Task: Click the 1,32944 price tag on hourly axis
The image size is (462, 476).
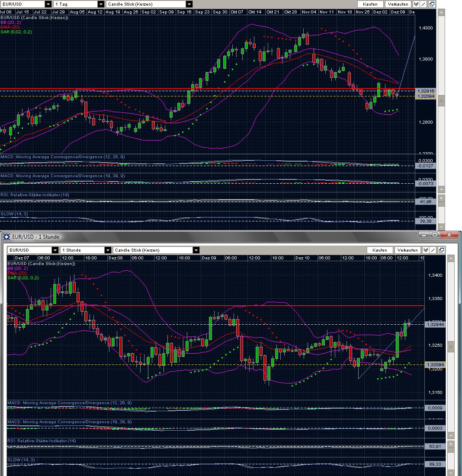Action: (x=435, y=324)
